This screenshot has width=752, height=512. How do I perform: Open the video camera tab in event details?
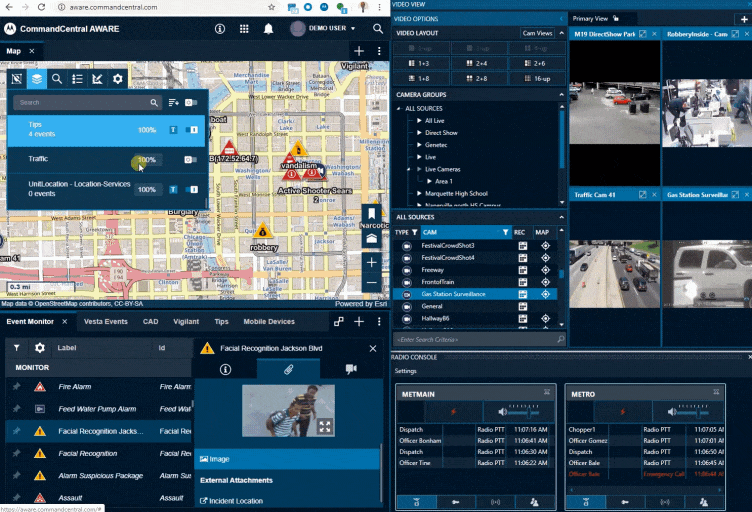tap(351, 369)
